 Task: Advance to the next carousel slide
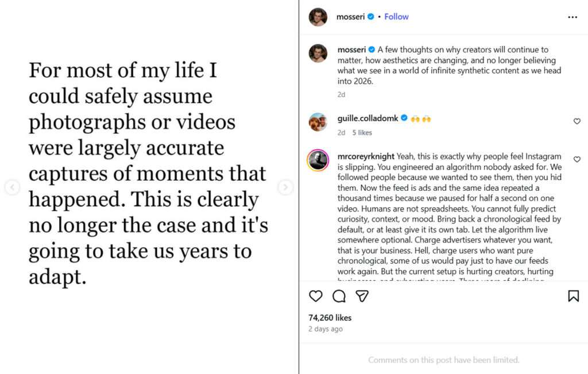point(285,187)
